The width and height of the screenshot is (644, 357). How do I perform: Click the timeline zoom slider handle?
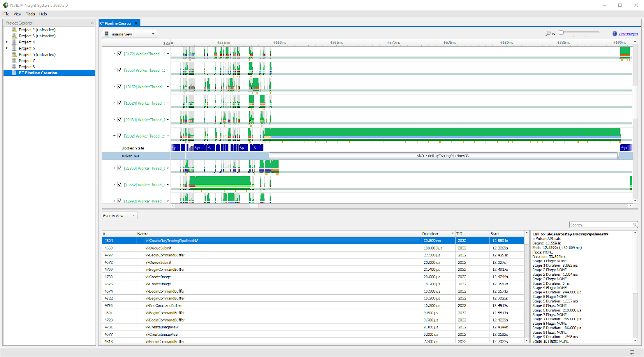(561, 32)
